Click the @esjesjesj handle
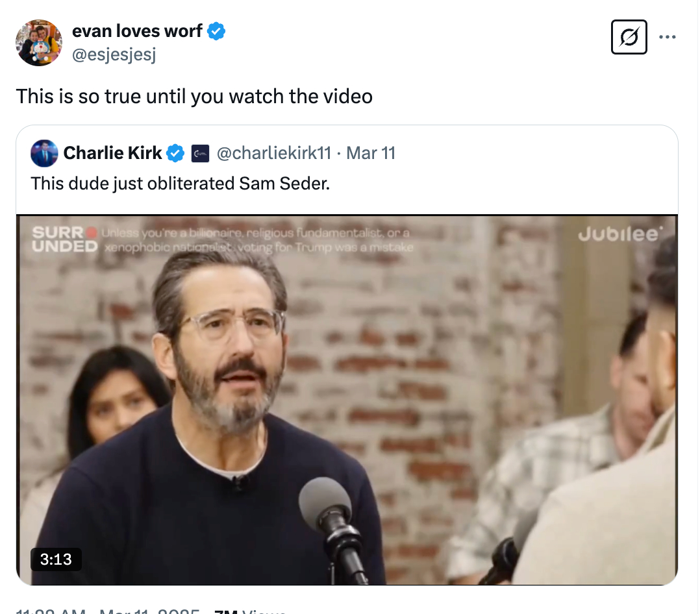 click(114, 55)
